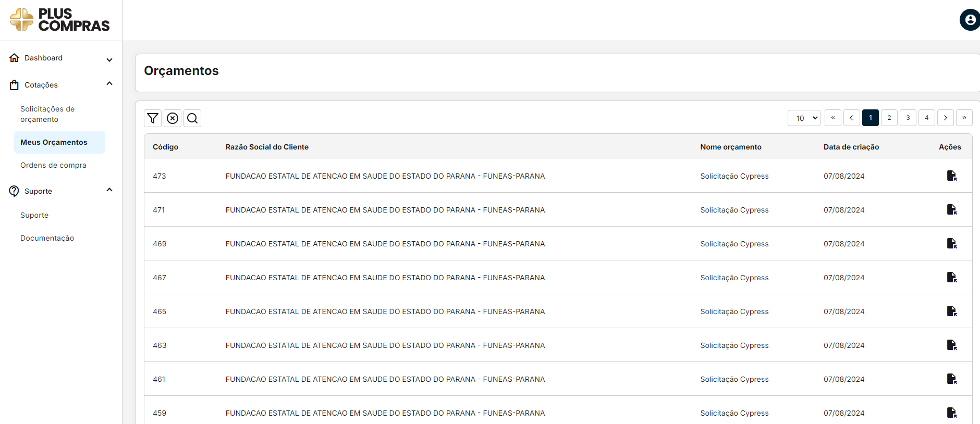Viewport: 980px width, 424px height.
Task: Click the Plus Compras logo
Action: pyautogui.click(x=60, y=20)
